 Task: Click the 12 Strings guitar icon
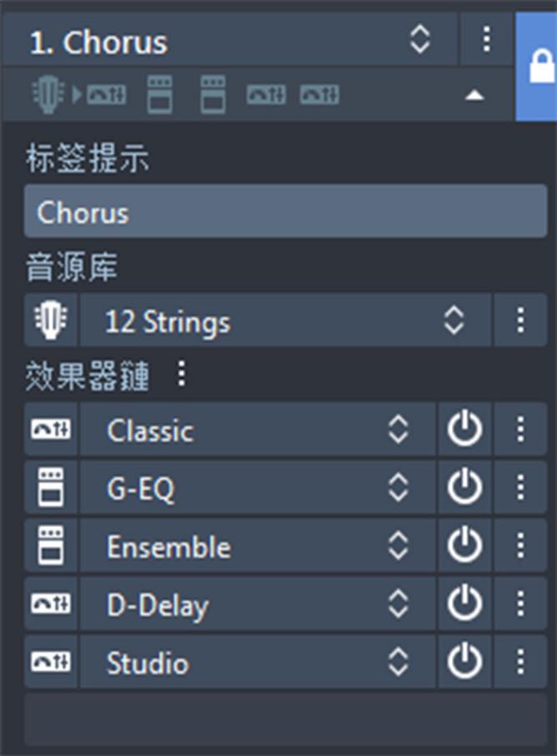(49, 320)
